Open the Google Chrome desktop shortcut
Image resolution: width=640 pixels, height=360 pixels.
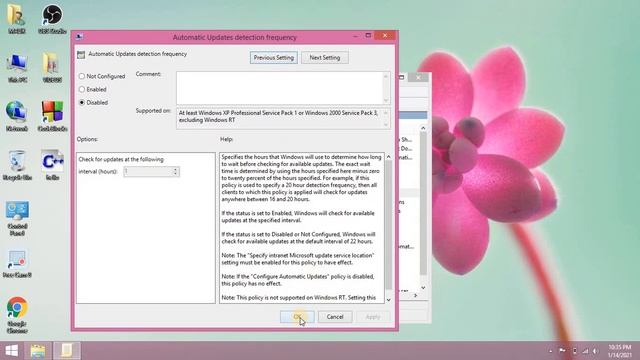click(x=17, y=316)
